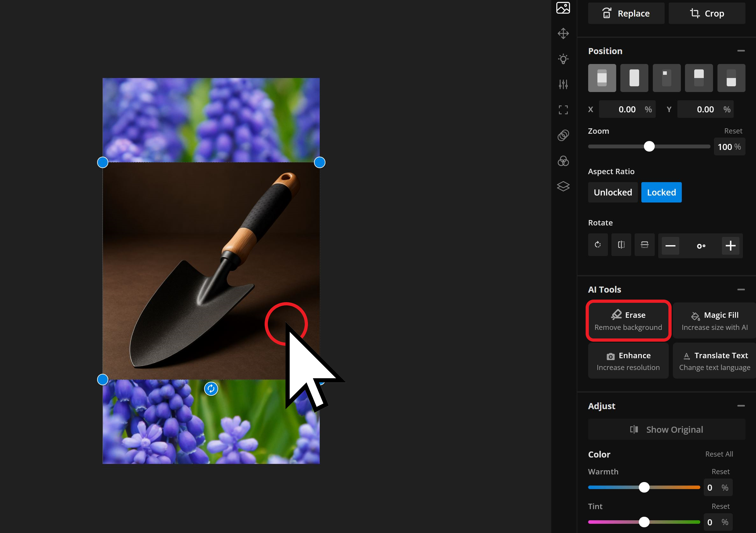Show Original in the Adjust section
The width and height of the screenshot is (756, 533).
666,429
